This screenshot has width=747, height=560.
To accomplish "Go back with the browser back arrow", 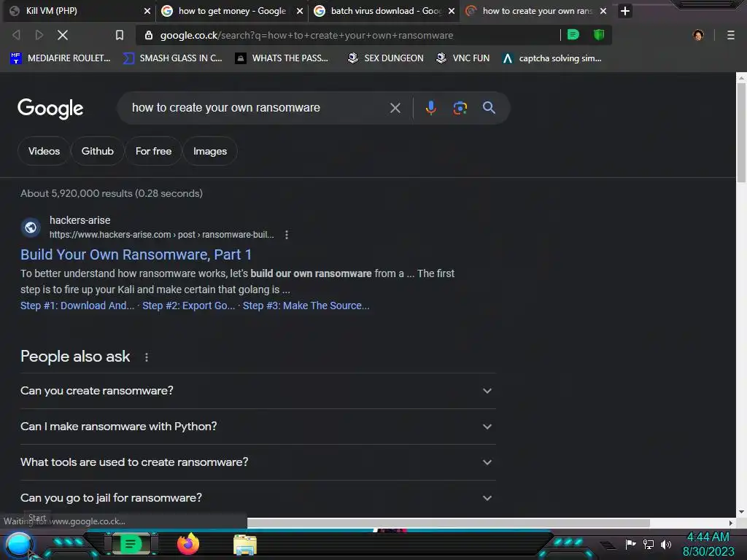I will 16,35.
